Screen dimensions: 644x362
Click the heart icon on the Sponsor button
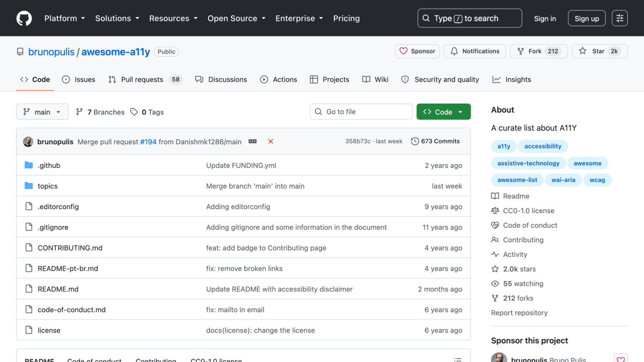click(x=404, y=51)
